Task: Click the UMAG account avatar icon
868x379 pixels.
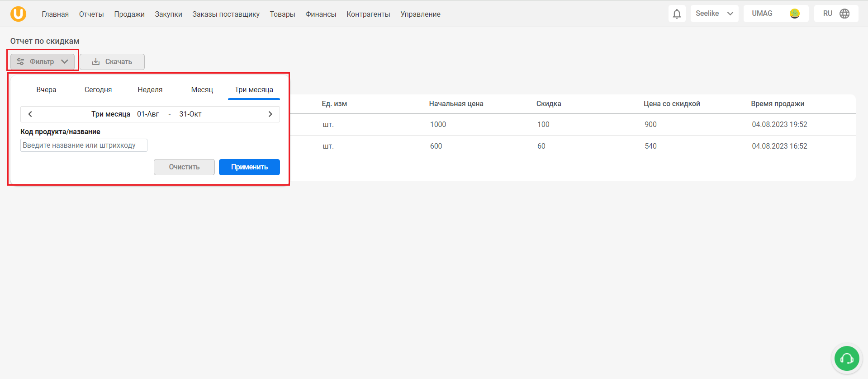Action: [794, 14]
